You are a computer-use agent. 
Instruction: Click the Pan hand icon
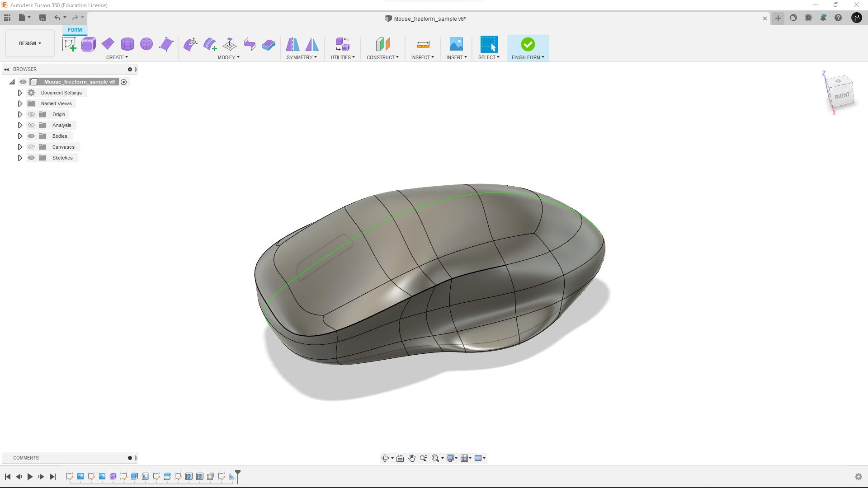point(412,458)
